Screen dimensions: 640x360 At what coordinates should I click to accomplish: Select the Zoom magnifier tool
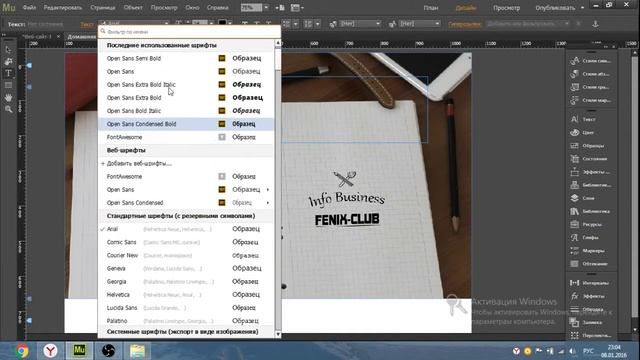(8, 109)
